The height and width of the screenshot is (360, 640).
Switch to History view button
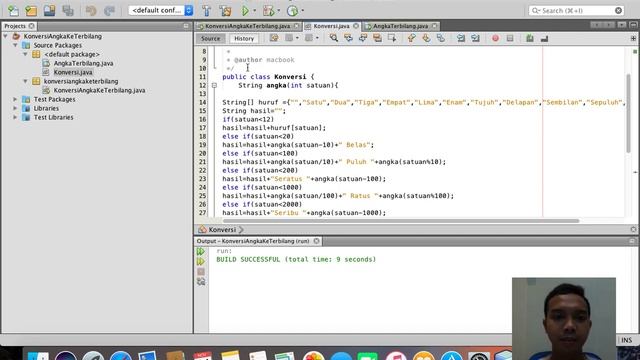click(244, 38)
